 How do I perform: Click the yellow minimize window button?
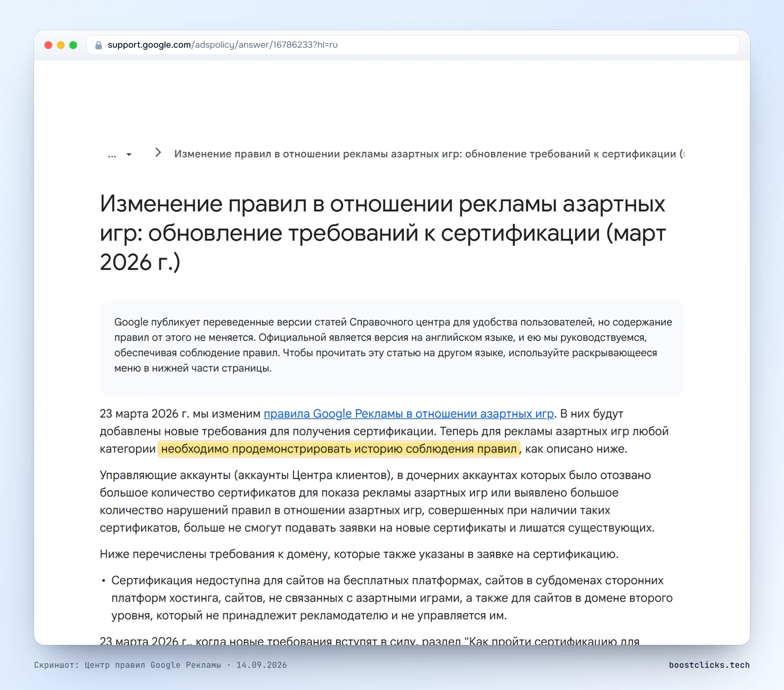click(x=61, y=45)
